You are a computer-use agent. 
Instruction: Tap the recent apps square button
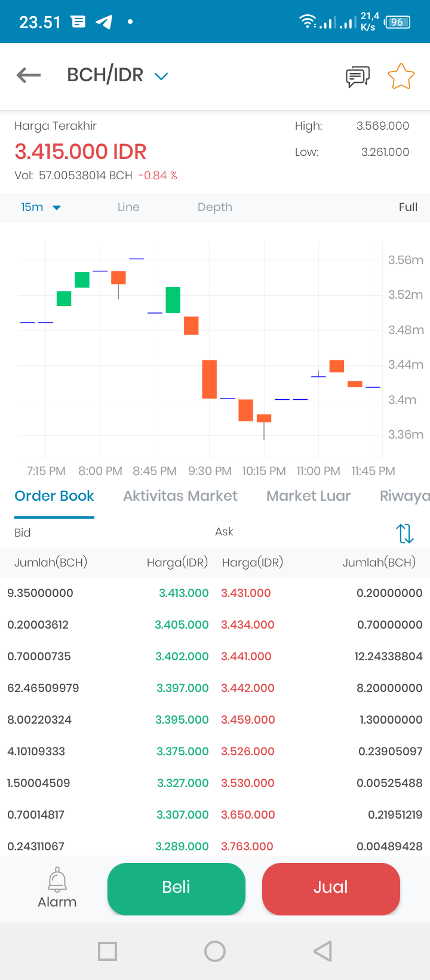107,951
